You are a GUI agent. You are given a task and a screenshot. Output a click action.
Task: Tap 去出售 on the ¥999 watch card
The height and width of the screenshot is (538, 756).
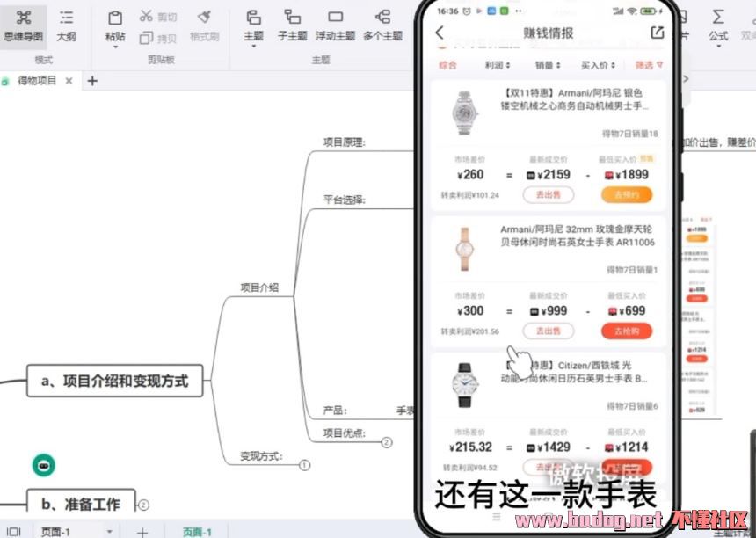coord(549,331)
